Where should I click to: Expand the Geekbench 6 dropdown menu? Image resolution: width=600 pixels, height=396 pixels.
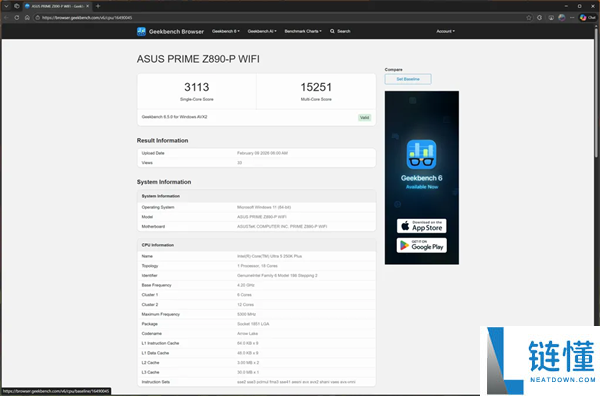[x=226, y=31]
